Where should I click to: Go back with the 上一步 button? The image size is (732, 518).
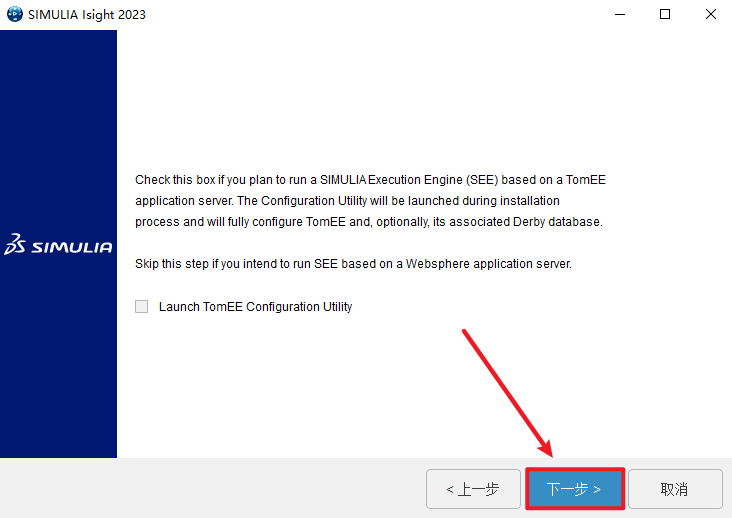coord(473,489)
